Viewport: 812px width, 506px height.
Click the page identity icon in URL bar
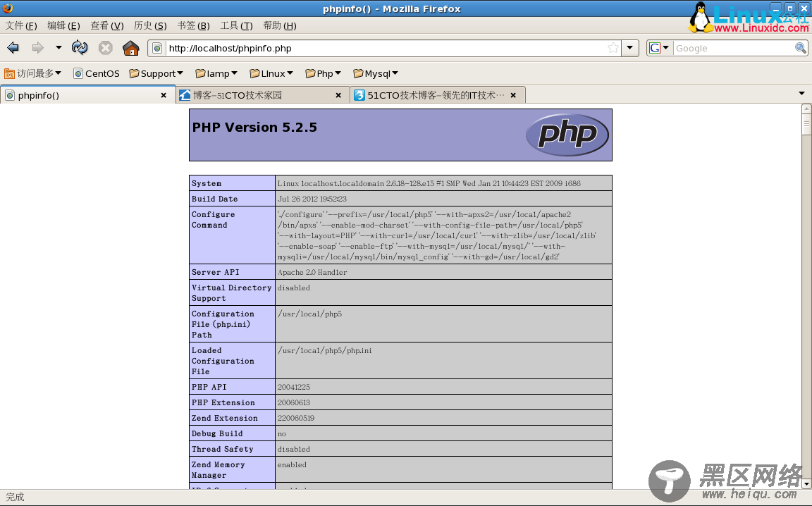[x=157, y=48]
